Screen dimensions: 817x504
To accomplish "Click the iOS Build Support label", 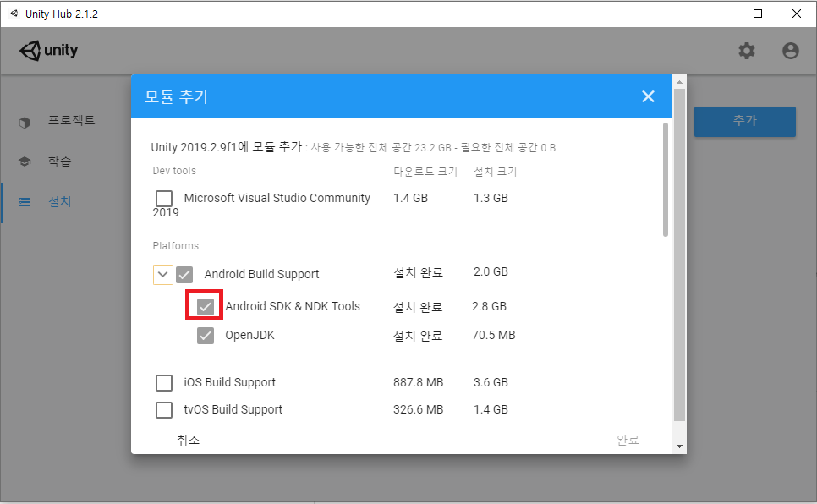I will click(230, 382).
